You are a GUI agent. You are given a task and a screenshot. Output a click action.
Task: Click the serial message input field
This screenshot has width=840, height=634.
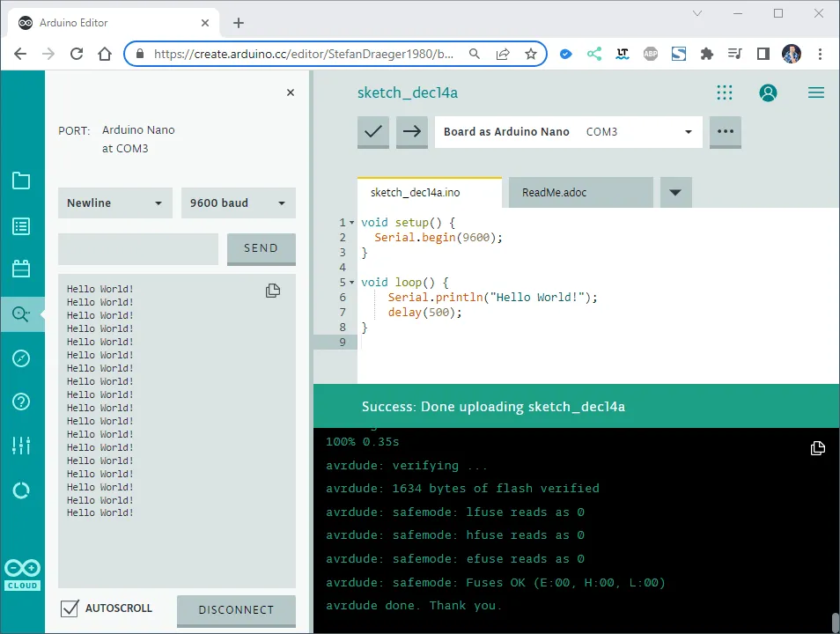[x=137, y=249]
